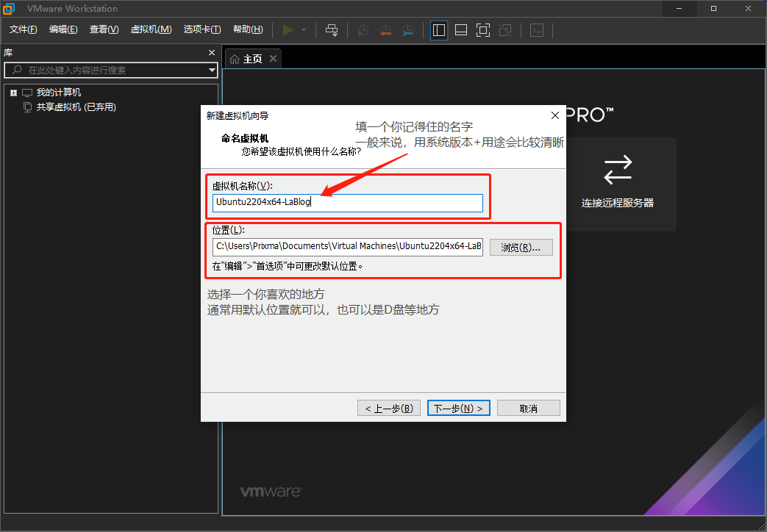Open the power options dropdown arrow
767x532 pixels.
pyautogui.click(x=304, y=30)
